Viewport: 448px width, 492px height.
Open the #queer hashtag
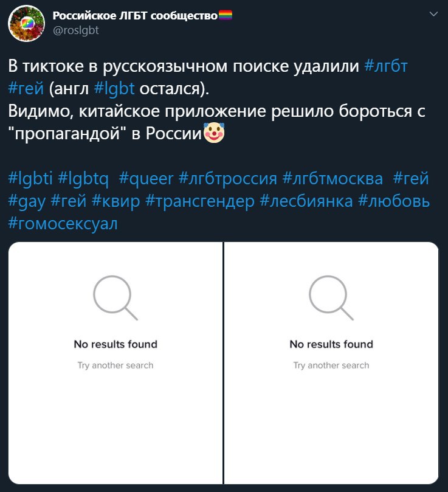(x=146, y=179)
